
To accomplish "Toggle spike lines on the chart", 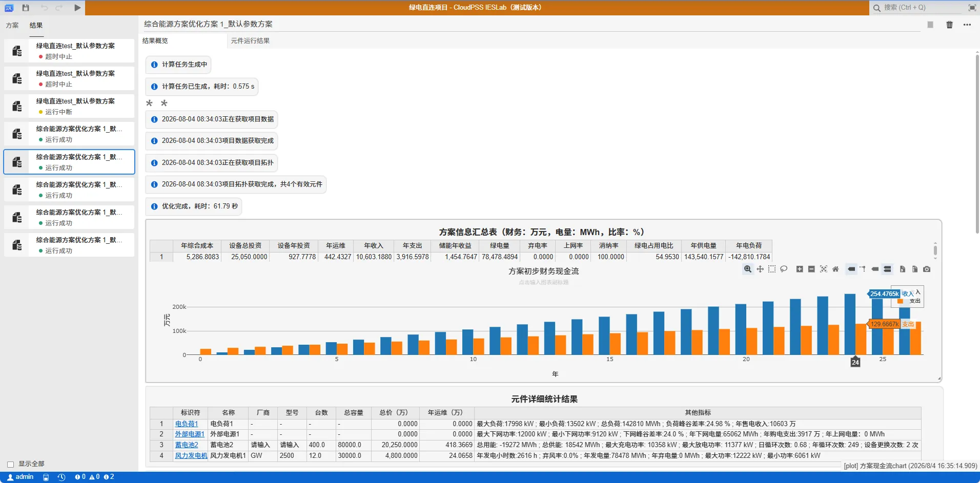I will pyautogui.click(x=863, y=269).
